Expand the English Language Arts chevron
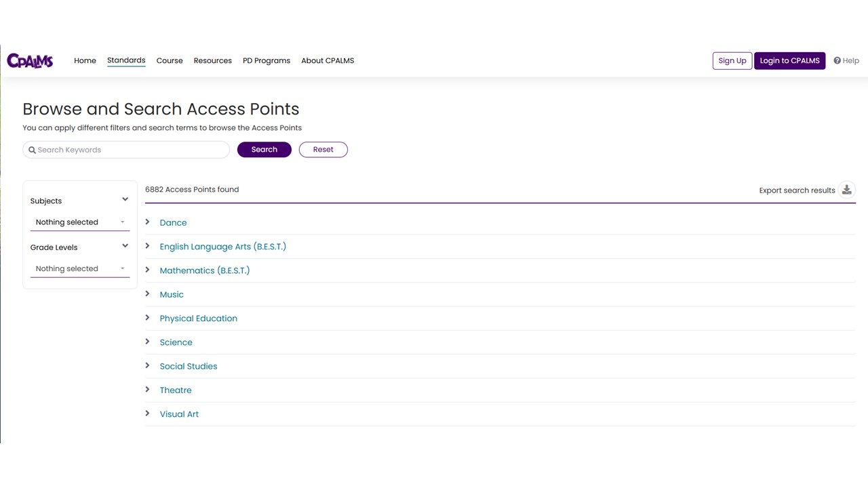Screen dimensions: 868x488 [x=147, y=245]
